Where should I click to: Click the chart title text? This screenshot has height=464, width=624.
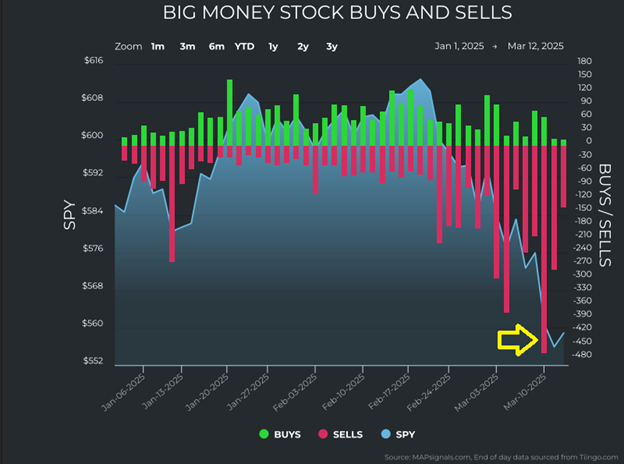pyautogui.click(x=336, y=14)
